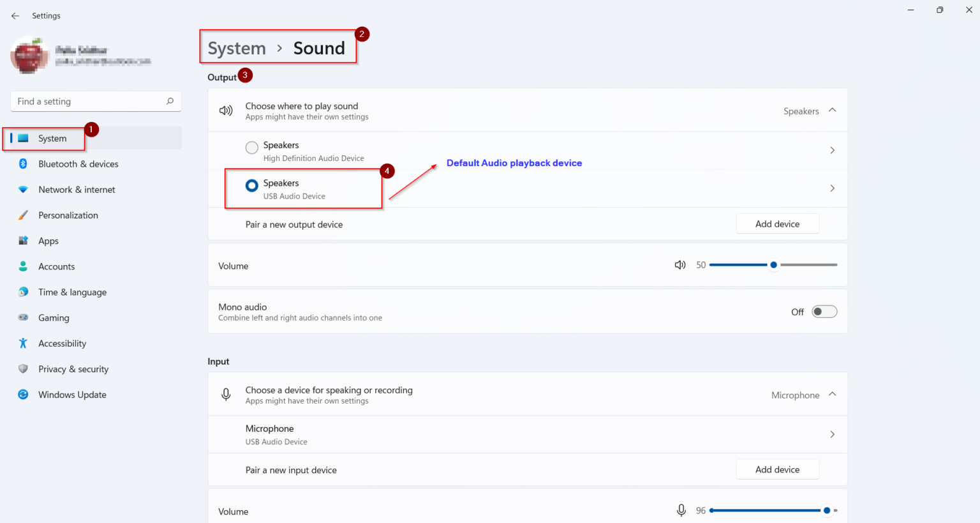Toggle Mono audio on

point(824,311)
